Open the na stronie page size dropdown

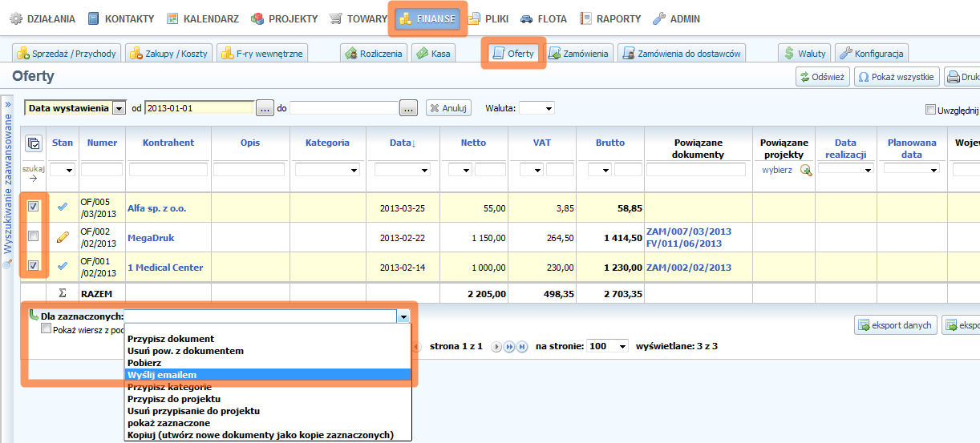click(608, 346)
